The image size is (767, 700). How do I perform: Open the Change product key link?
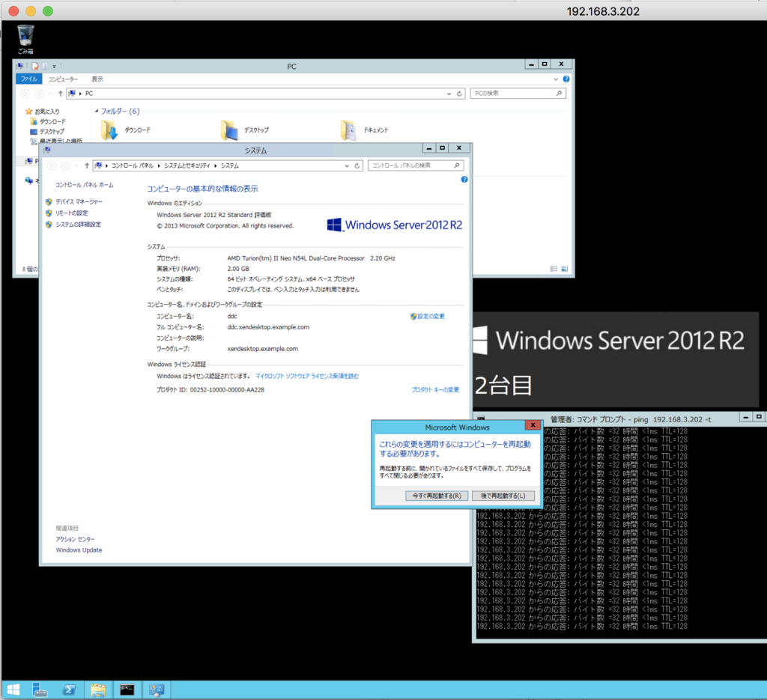pyautogui.click(x=435, y=389)
